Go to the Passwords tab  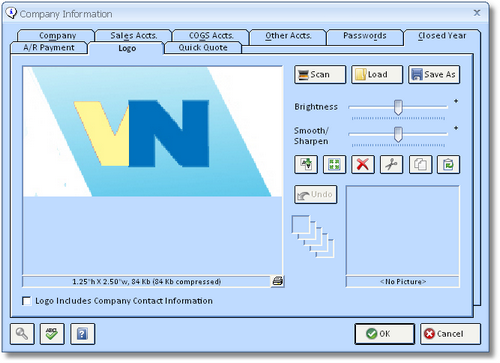tap(365, 36)
